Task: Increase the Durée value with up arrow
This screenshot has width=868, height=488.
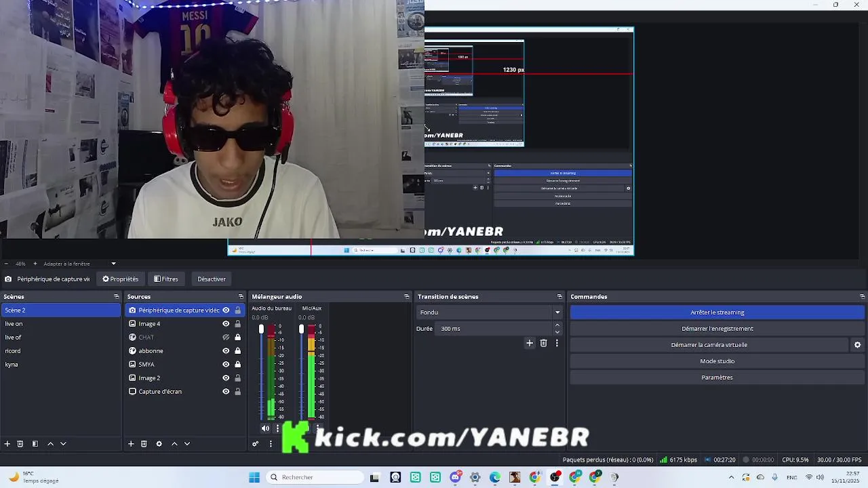Action: click(557, 325)
